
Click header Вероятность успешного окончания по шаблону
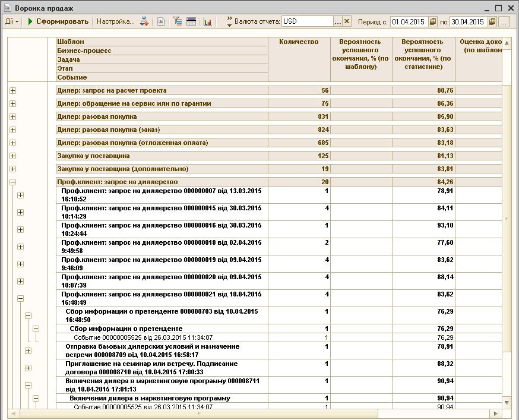362,59
